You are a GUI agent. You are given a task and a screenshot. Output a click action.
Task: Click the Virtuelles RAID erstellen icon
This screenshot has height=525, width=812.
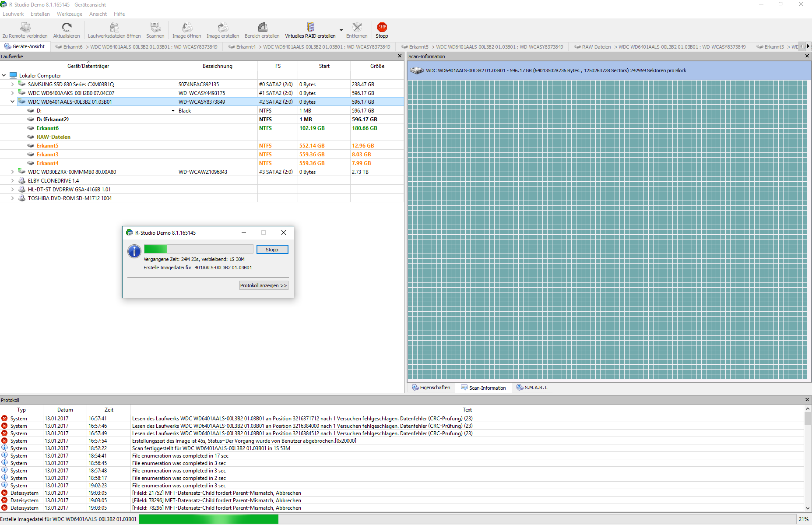(310, 27)
